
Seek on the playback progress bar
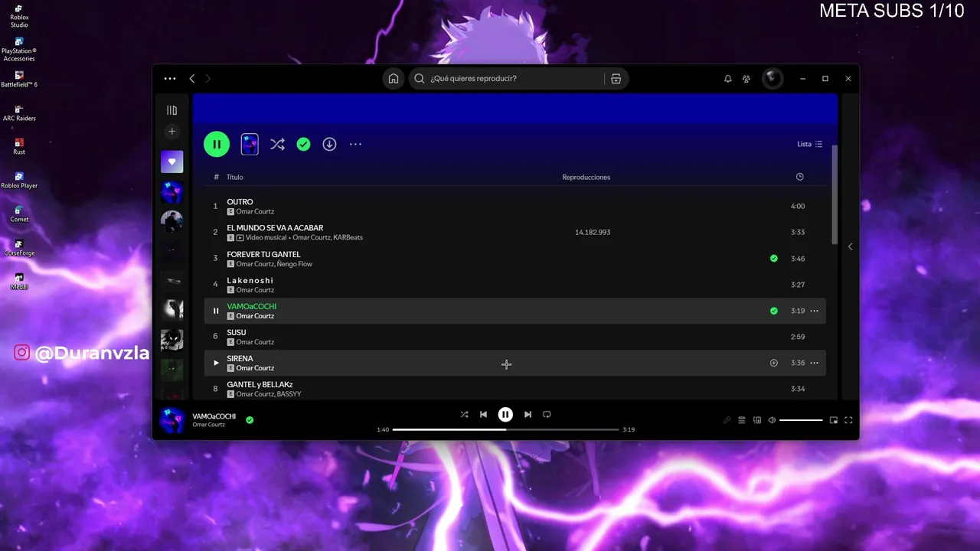pyautogui.click(x=505, y=429)
